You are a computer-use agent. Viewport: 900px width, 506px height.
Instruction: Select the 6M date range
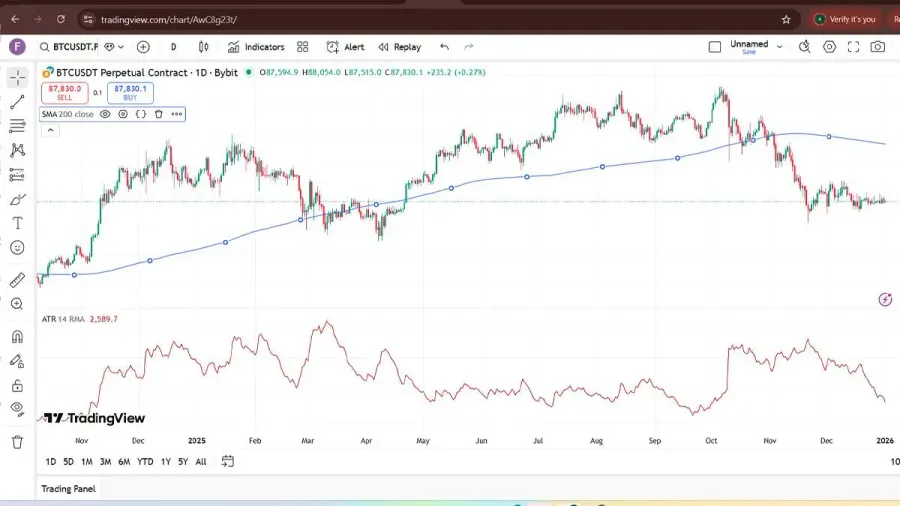tap(124, 462)
